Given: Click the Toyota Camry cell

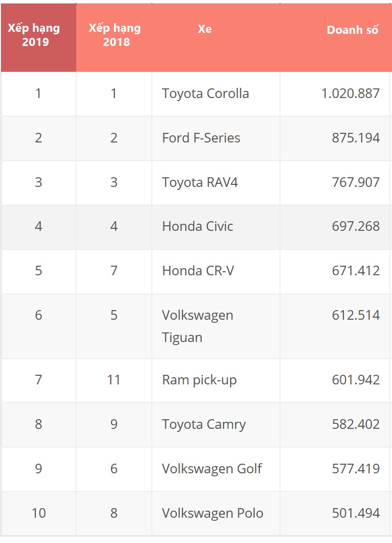Looking at the screenshot, I should [x=204, y=424].
